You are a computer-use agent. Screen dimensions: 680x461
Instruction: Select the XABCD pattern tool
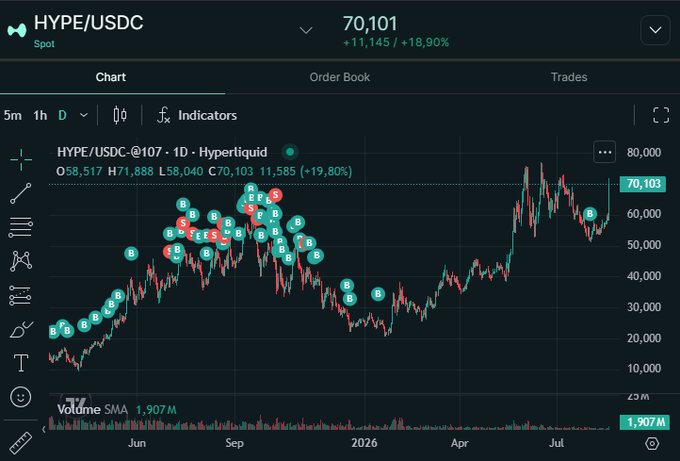click(20, 261)
